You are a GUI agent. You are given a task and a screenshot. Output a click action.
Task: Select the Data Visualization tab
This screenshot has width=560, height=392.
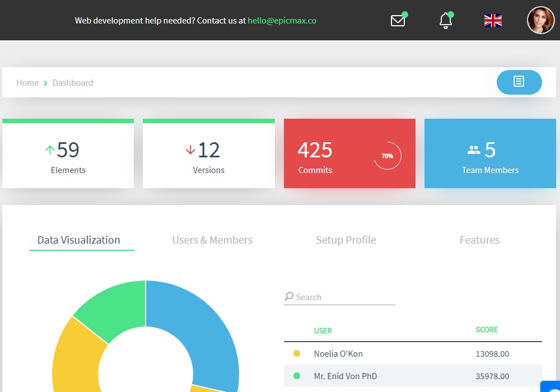[78, 240]
